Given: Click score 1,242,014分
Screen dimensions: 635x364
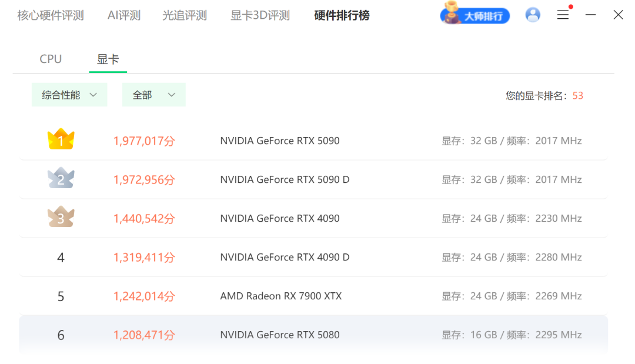Looking at the screenshot, I should (144, 296).
